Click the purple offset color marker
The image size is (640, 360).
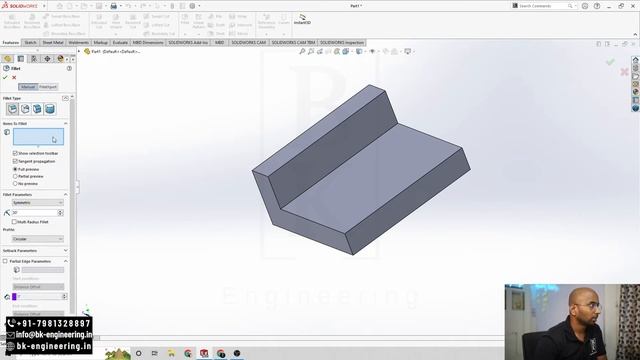(x=14, y=296)
